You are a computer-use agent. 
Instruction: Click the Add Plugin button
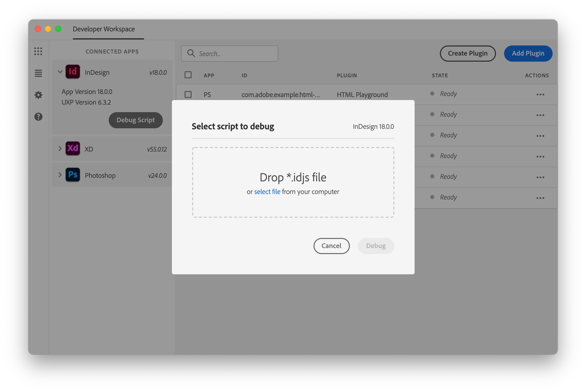(x=528, y=53)
